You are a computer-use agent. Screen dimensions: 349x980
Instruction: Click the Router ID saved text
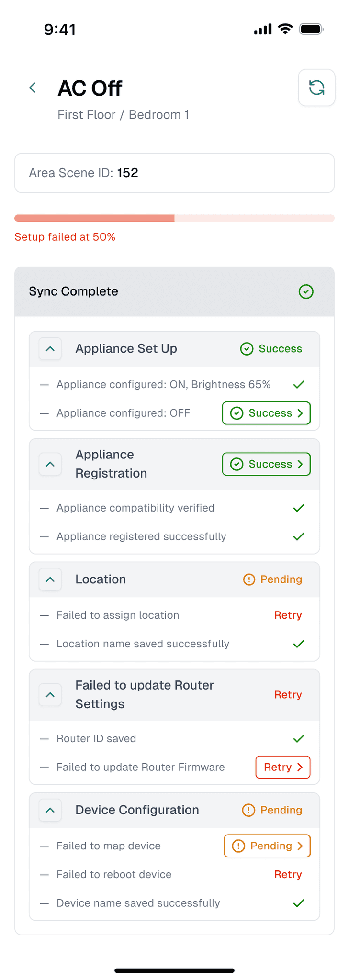click(x=96, y=738)
